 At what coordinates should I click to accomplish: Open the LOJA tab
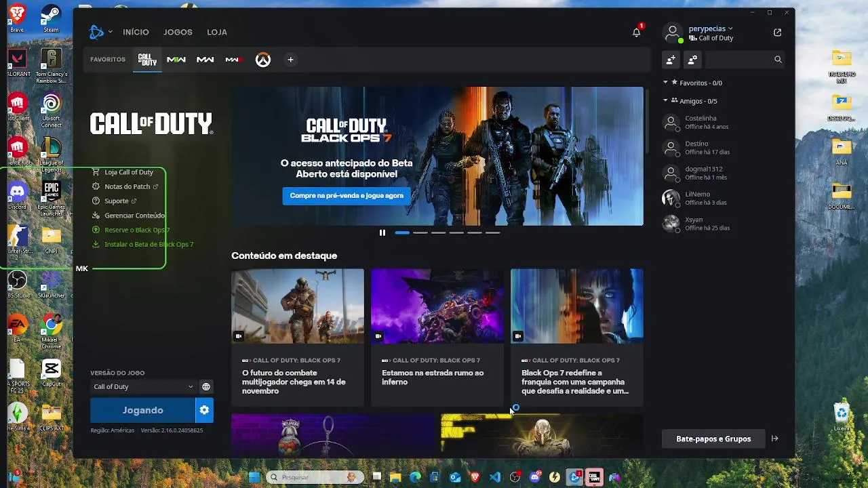coord(217,32)
